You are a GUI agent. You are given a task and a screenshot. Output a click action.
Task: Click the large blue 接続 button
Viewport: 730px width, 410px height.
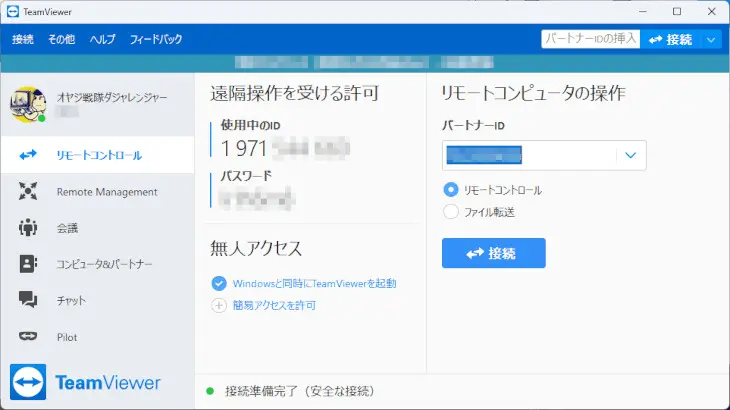[x=493, y=253]
